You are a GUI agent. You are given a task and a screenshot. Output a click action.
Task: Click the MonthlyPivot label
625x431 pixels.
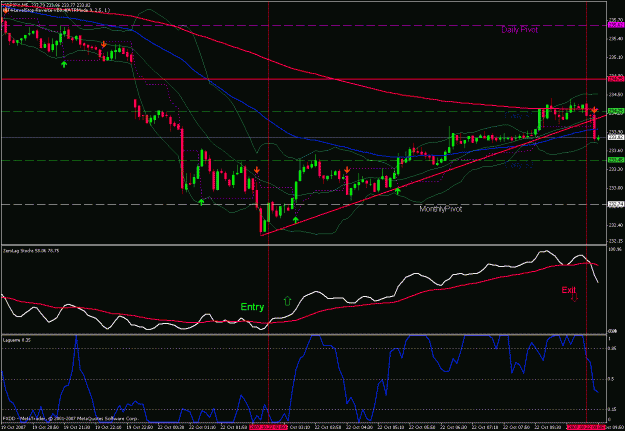[440, 209]
